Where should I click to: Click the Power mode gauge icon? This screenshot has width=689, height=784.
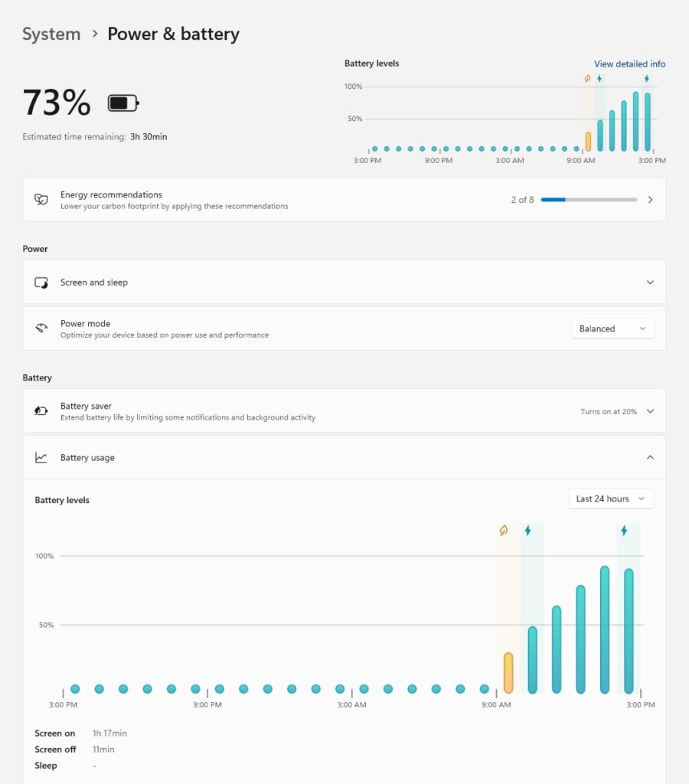[x=41, y=328]
